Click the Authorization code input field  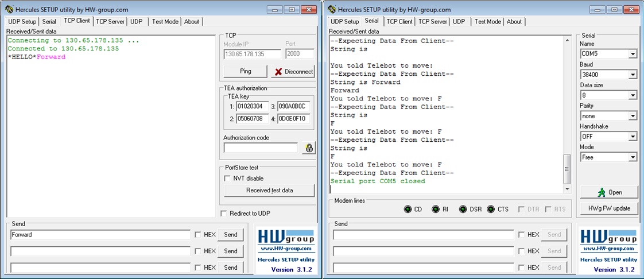pos(261,148)
